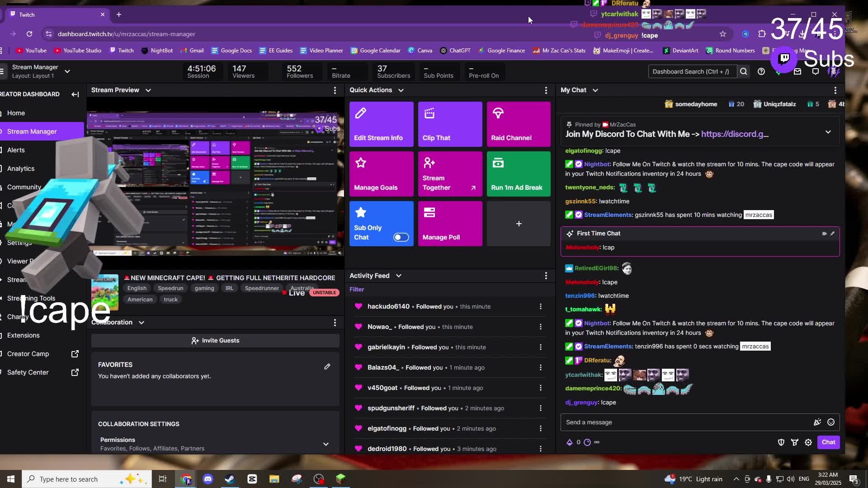The image size is (868, 488).
Task: Expand the Stream Preview panel dropdown
Action: coord(148,90)
